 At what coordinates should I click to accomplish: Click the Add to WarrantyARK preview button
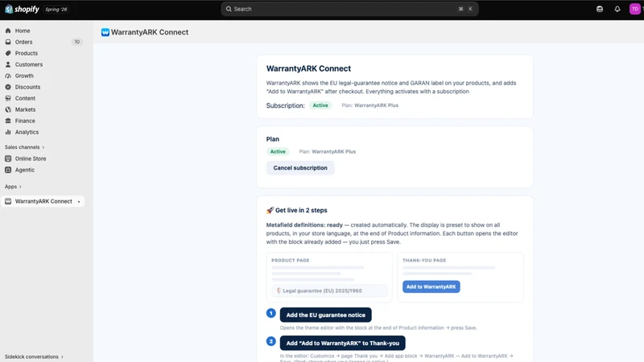tap(431, 286)
